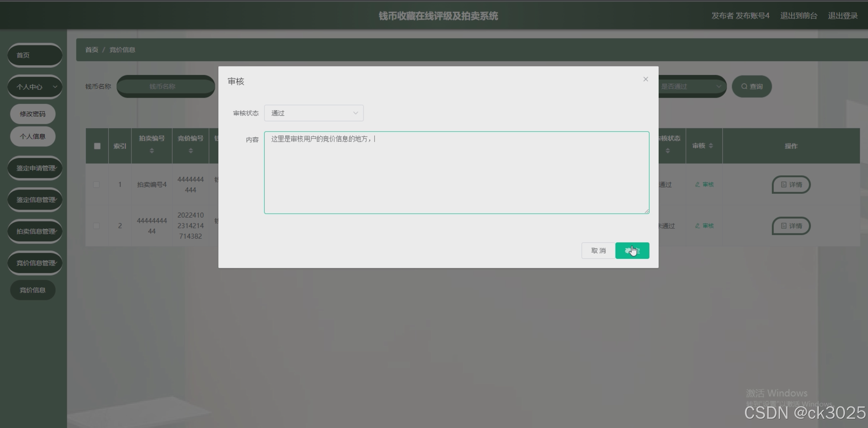868x428 pixels.
Task: Close the 审核 dialog with X icon
Action: [x=646, y=79]
